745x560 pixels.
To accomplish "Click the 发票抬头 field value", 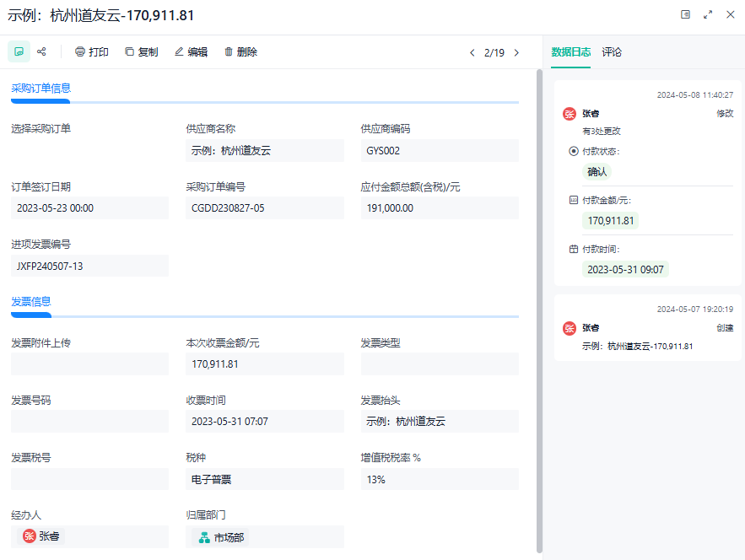I will pyautogui.click(x=440, y=422).
